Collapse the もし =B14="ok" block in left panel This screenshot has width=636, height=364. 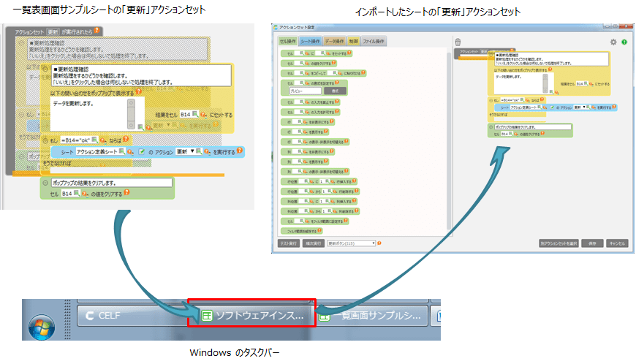point(46,139)
